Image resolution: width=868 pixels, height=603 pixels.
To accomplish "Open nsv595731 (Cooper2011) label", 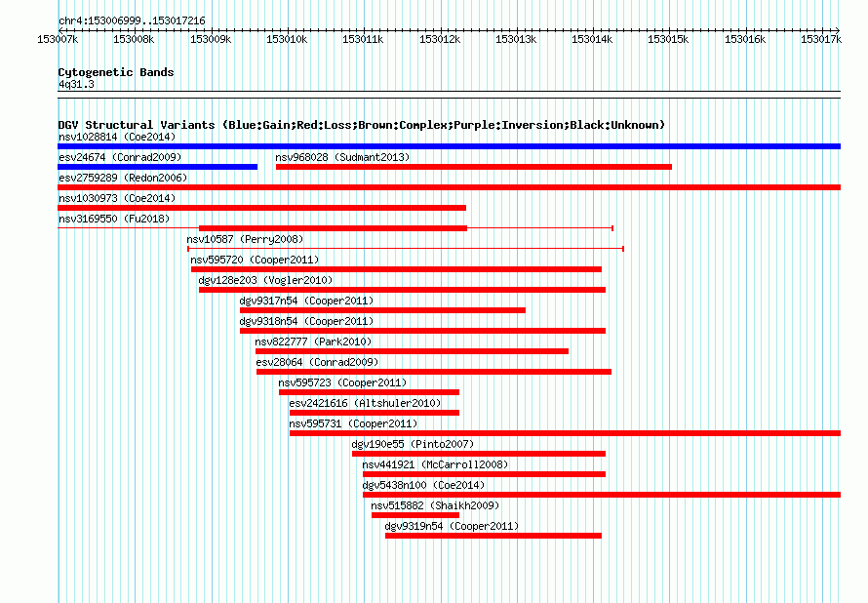I will 353,423.
